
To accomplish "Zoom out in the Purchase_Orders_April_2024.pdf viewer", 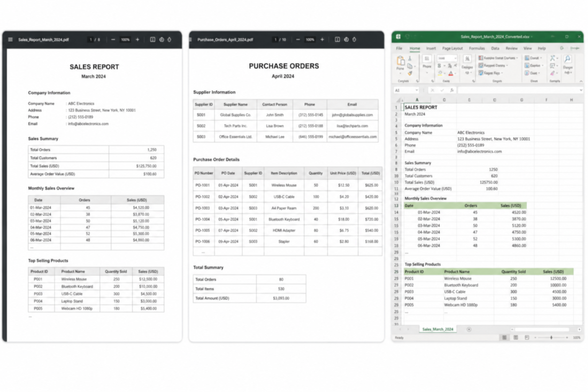I will click(x=298, y=39).
